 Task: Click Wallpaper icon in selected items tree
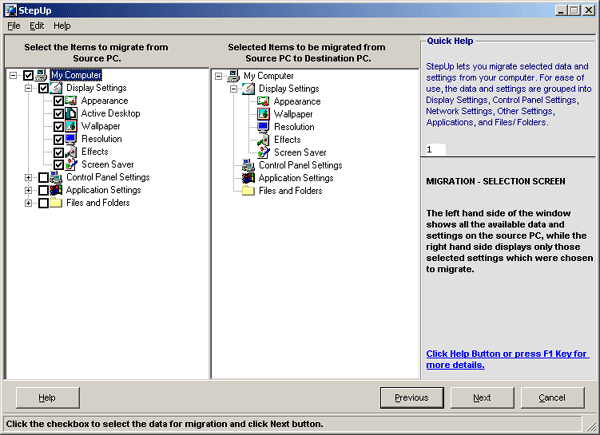263,114
